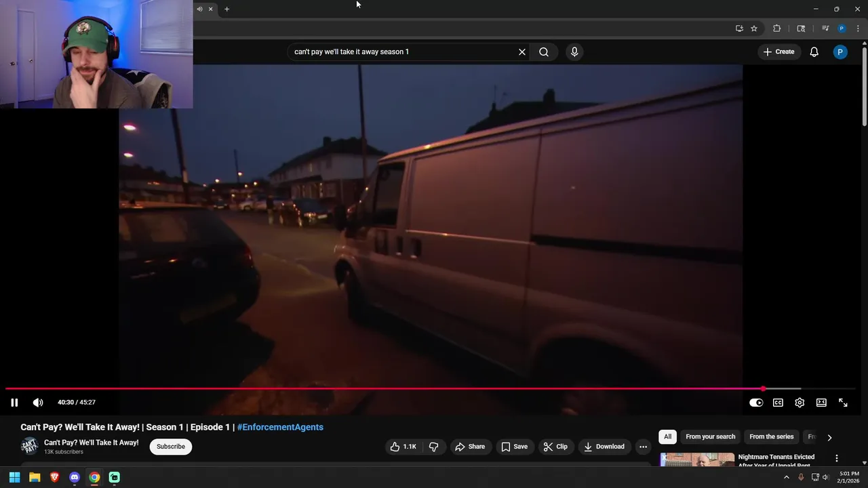Open Nightmare Tenants Evicted video thumbnail
The width and height of the screenshot is (868, 488).
point(697,460)
